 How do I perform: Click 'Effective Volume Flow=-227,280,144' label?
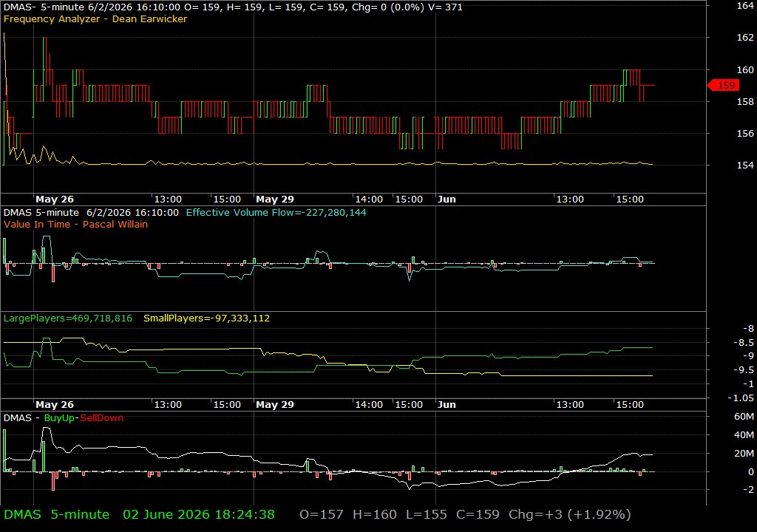276,212
